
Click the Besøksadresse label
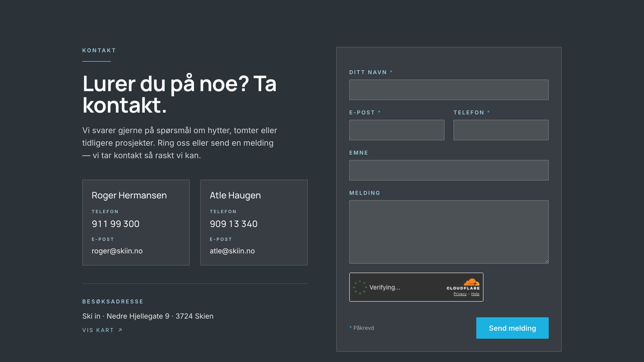[x=113, y=302]
